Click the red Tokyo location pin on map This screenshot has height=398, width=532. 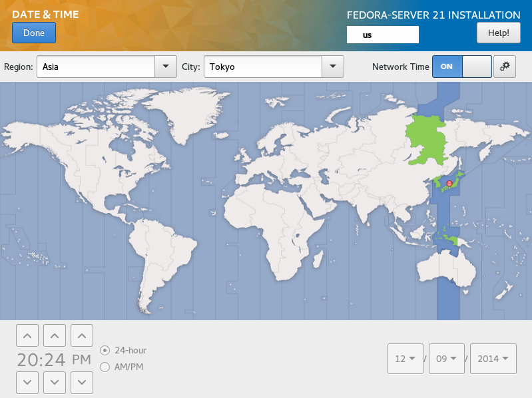(449, 184)
